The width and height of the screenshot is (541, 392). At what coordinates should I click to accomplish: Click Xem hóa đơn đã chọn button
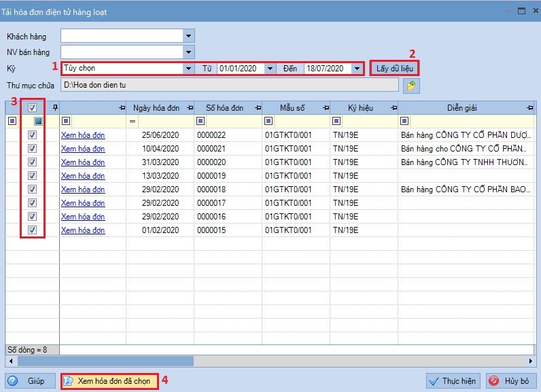pos(109,381)
